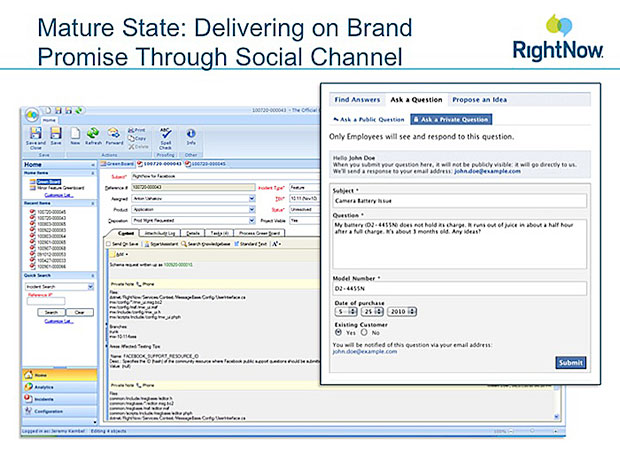
Task: Collapse the Recent Items section
Action: [x=93, y=203]
